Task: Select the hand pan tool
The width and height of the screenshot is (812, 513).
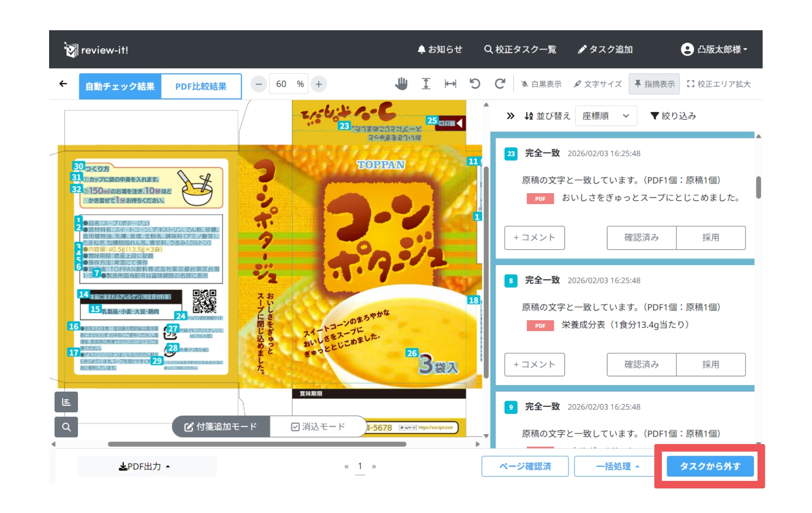Action: (401, 84)
